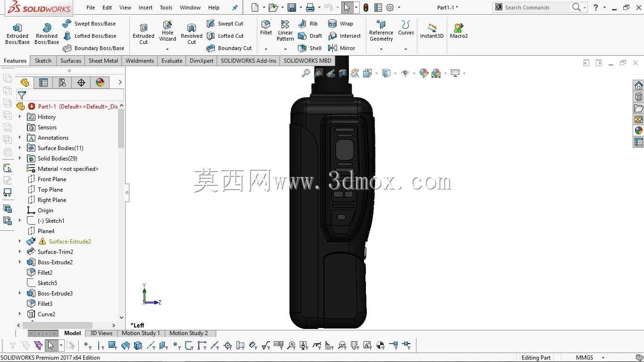The width and height of the screenshot is (644, 362).
Task: Select the Swept Cut feature
Action: pos(225,24)
